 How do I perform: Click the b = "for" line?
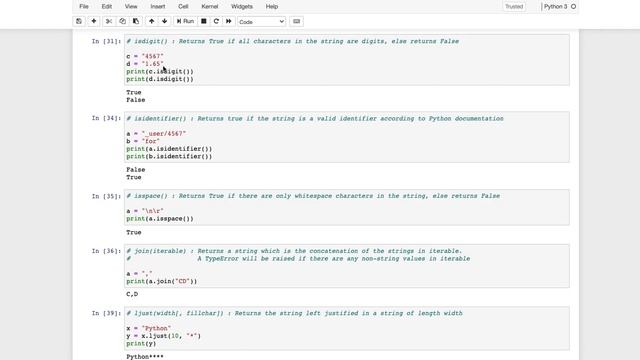tap(143, 141)
